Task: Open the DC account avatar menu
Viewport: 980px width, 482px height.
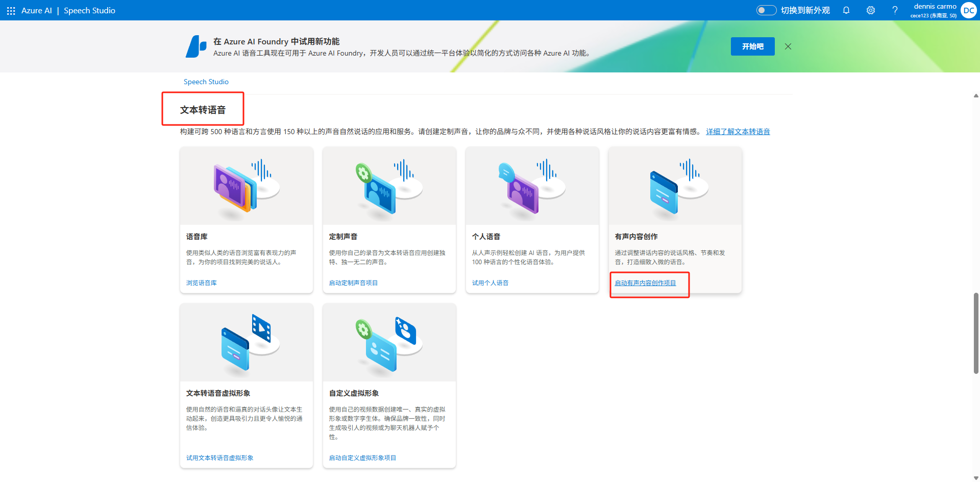Action: tap(968, 10)
